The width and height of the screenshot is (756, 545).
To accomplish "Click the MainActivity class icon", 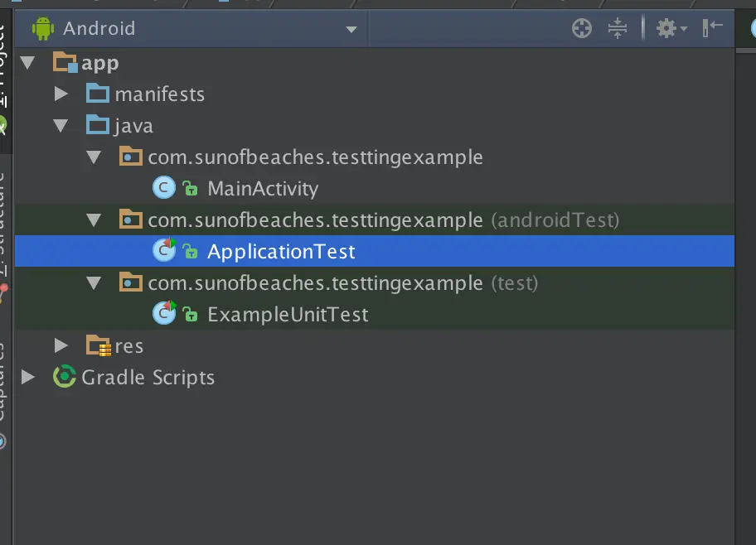I will (x=163, y=188).
